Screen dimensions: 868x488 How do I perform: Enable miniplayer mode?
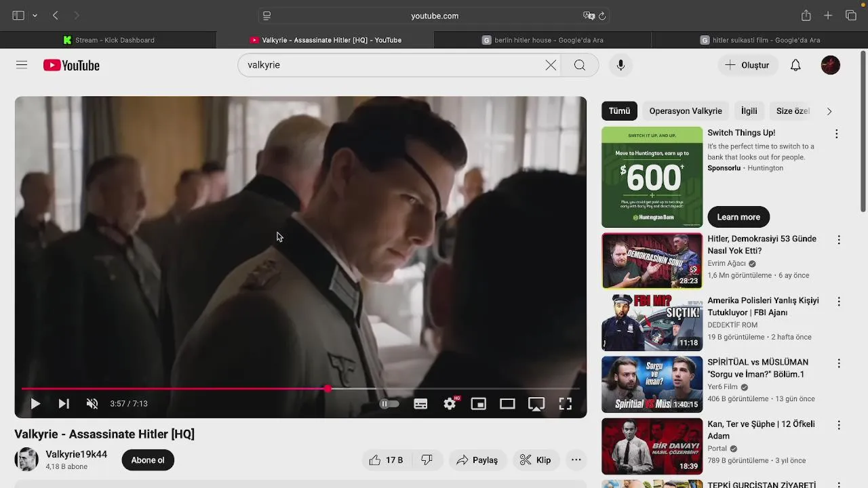(x=479, y=404)
